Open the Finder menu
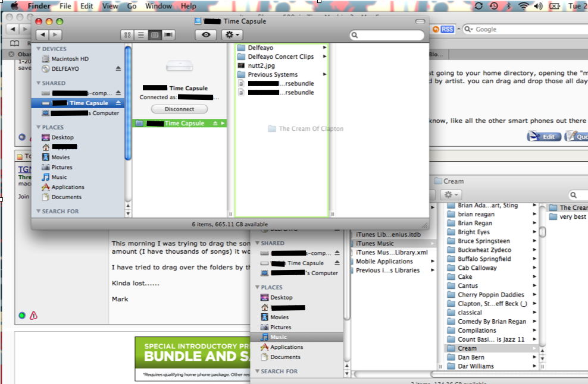This screenshot has width=588, height=384. (39, 6)
